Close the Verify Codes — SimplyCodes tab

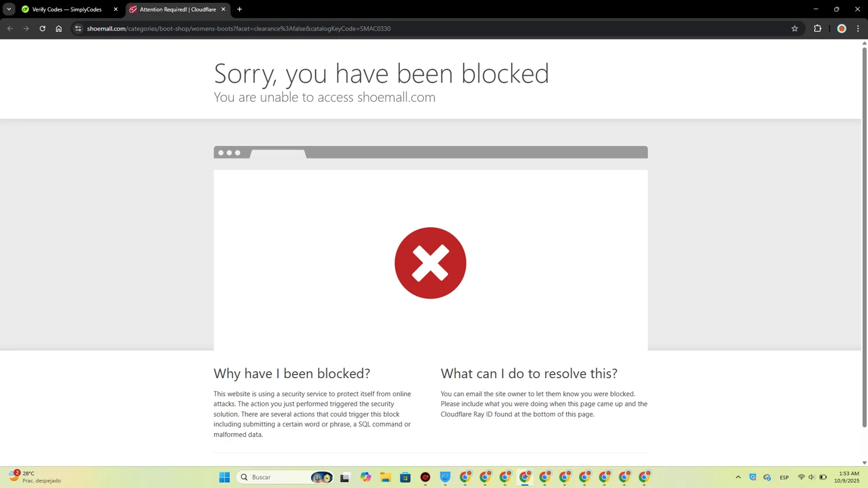[115, 9]
